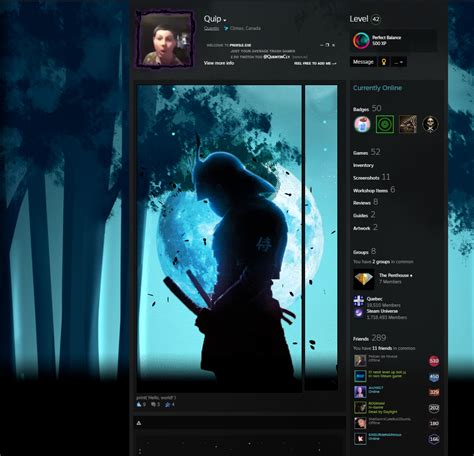Expand the name history arrow beside Quip

click(225, 20)
